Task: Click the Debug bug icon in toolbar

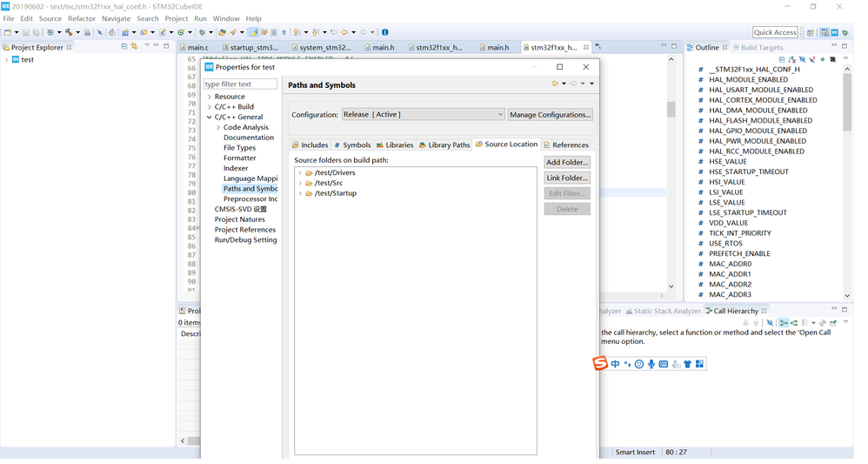Action: (202, 32)
